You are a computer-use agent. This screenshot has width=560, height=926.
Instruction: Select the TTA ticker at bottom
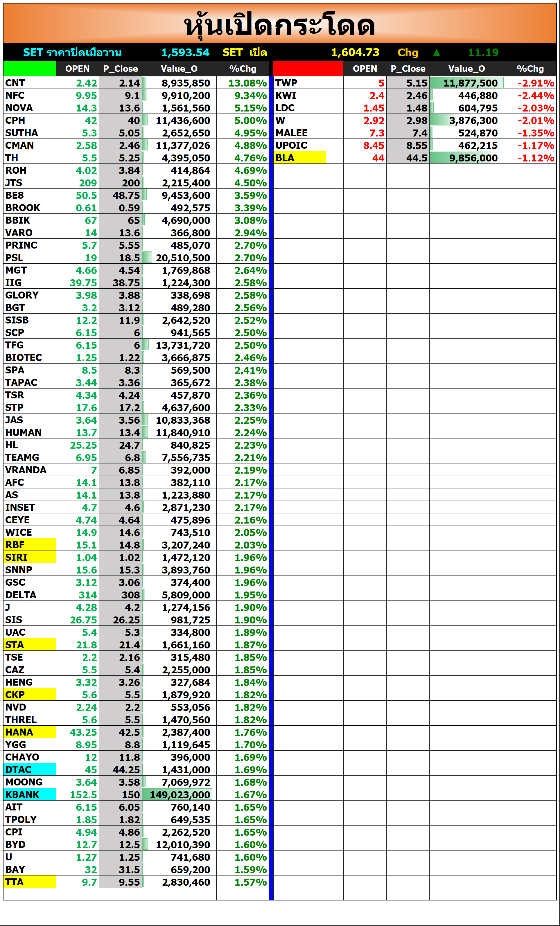(x=29, y=882)
